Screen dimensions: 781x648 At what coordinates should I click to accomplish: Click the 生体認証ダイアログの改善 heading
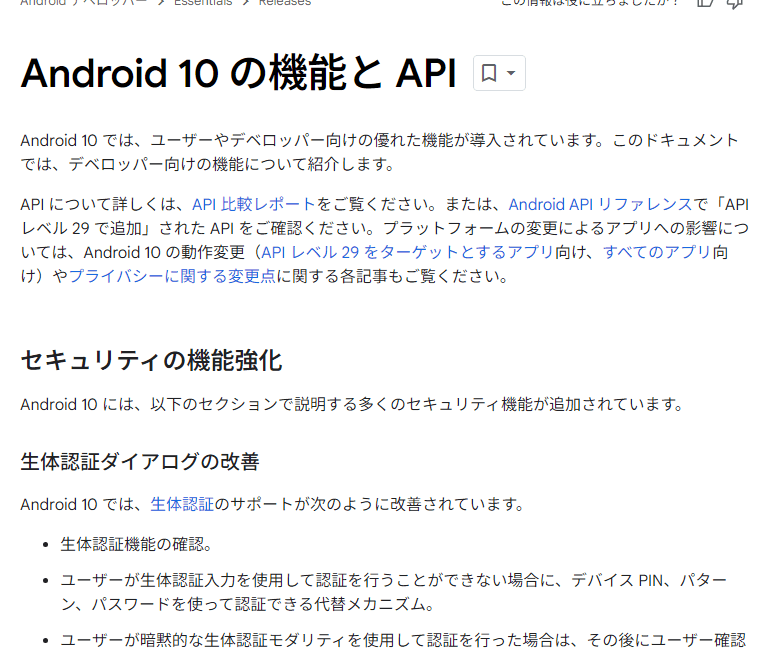click(140, 462)
